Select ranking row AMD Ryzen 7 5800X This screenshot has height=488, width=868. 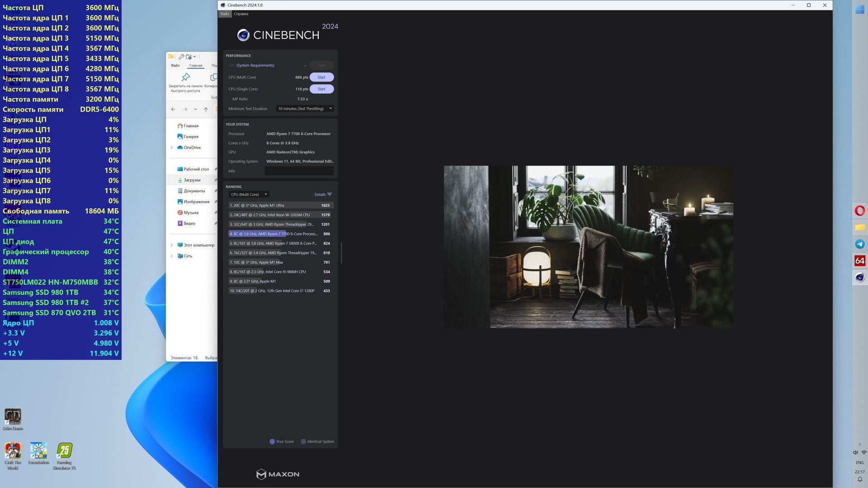[281, 244]
